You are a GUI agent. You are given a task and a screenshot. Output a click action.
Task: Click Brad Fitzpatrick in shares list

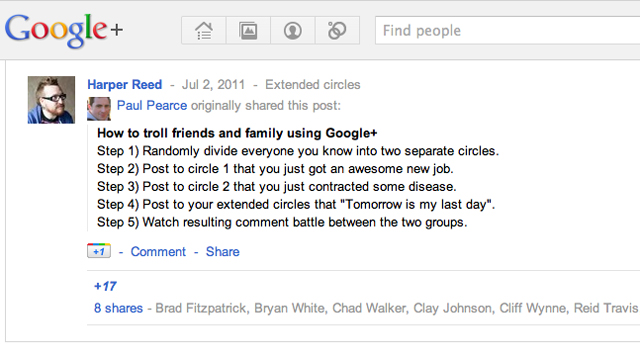[202, 308]
